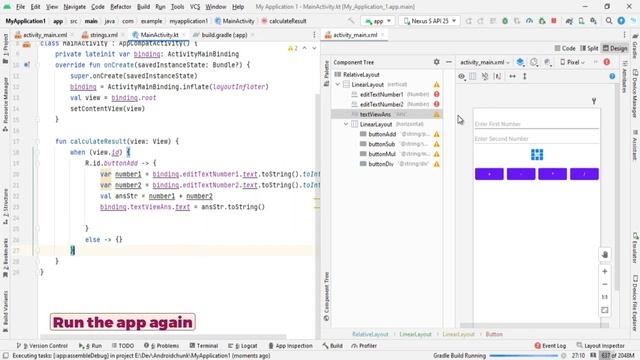Screen dimensions: 640x360
Task: Click the Debug app bug icon
Action: pyautogui.click(x=505, y=21)
